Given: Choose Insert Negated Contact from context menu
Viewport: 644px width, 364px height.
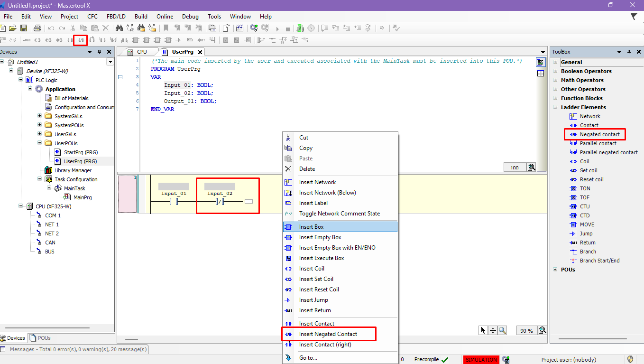Looking at the screenshot, I should (328, 334).
